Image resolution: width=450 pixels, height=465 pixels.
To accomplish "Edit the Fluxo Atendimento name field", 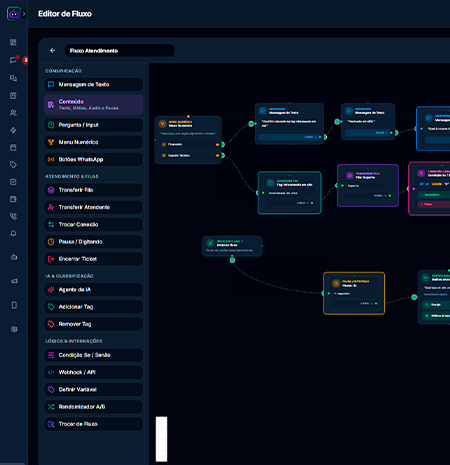I will click(119, 51).
